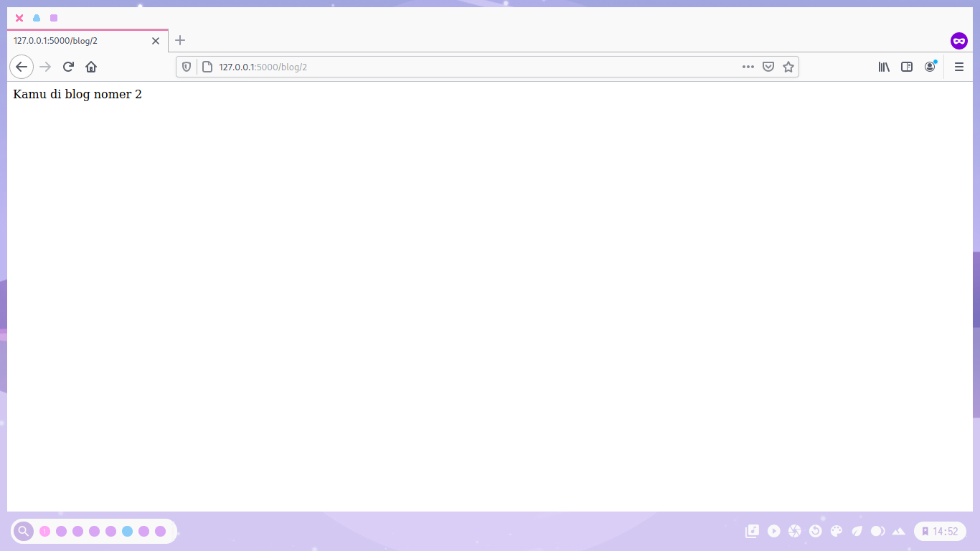This screenshot has width=980, height=551.
Task: Toggle the sidebar view
Action: [907, 67]
